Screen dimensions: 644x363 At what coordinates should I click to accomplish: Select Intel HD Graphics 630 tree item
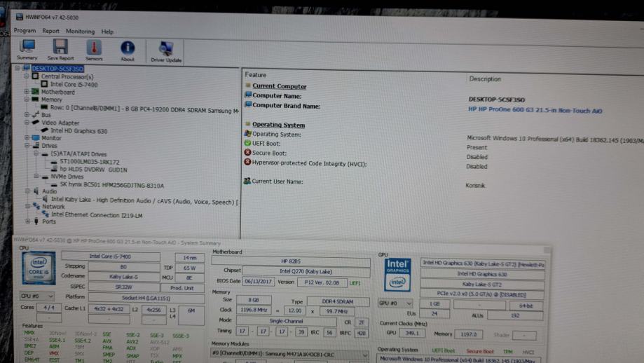point(79,131)
